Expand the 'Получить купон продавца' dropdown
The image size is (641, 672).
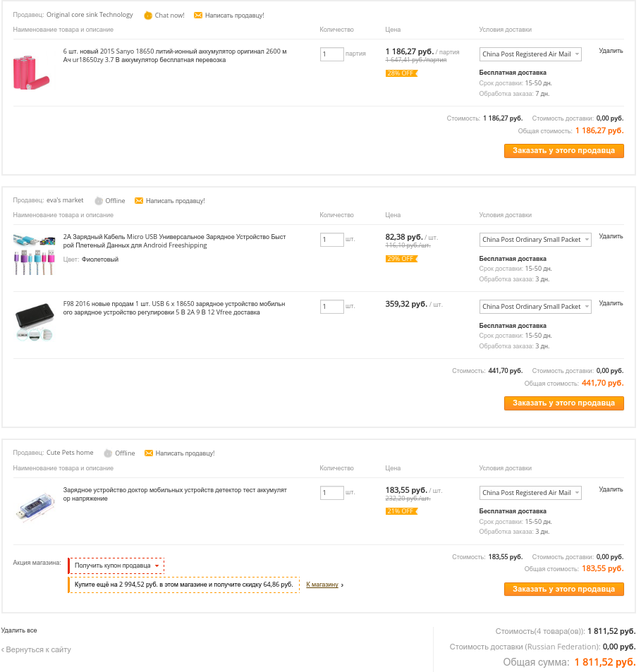117,566
